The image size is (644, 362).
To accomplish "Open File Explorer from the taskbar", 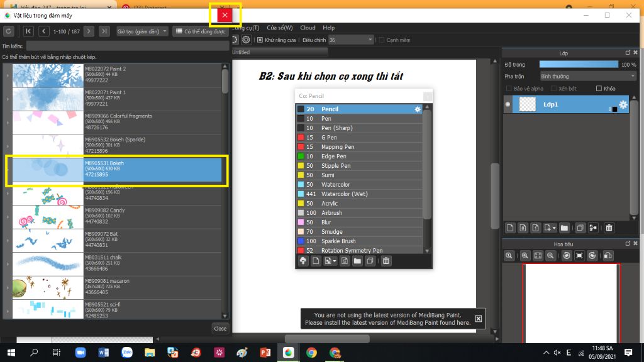I will (150, 352).
